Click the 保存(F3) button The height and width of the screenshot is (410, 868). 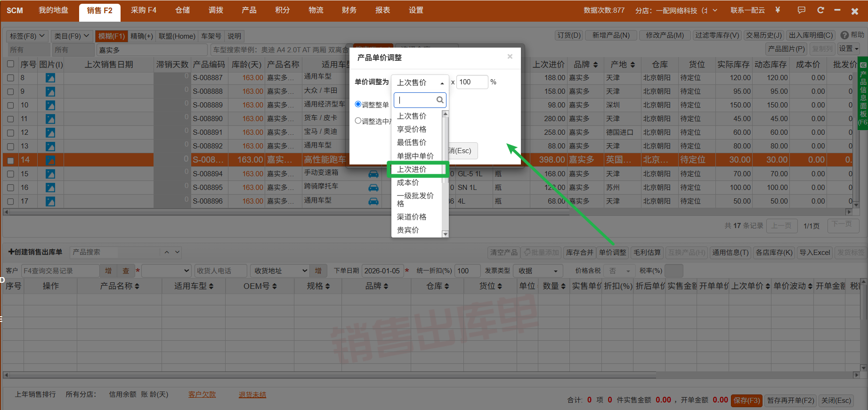click(x=746, y=400)
